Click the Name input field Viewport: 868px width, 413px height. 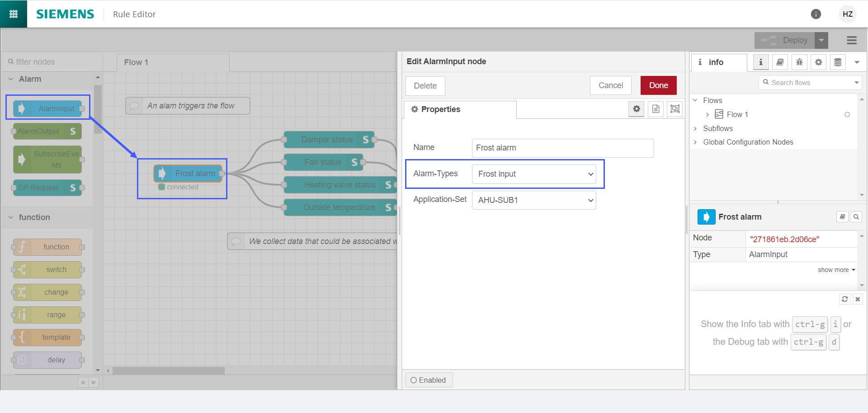pyautogui.click(x=563, y=148)
